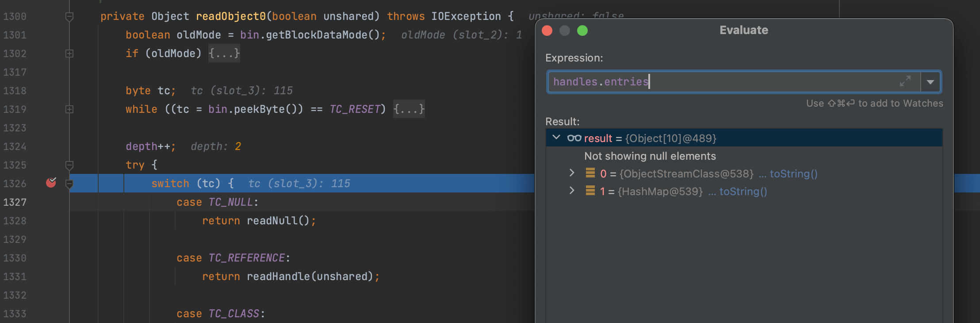Collapse the try block fold marker

[69, 165]
